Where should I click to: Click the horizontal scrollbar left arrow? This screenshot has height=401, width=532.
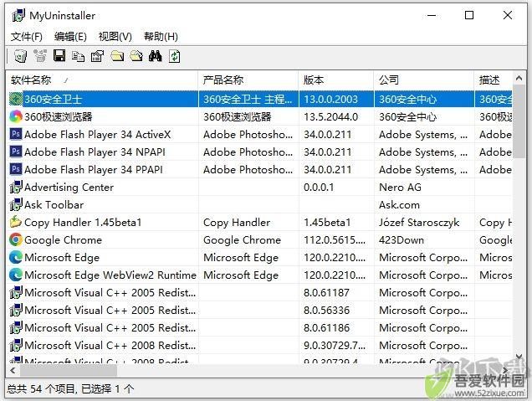[x=13, y=370]
